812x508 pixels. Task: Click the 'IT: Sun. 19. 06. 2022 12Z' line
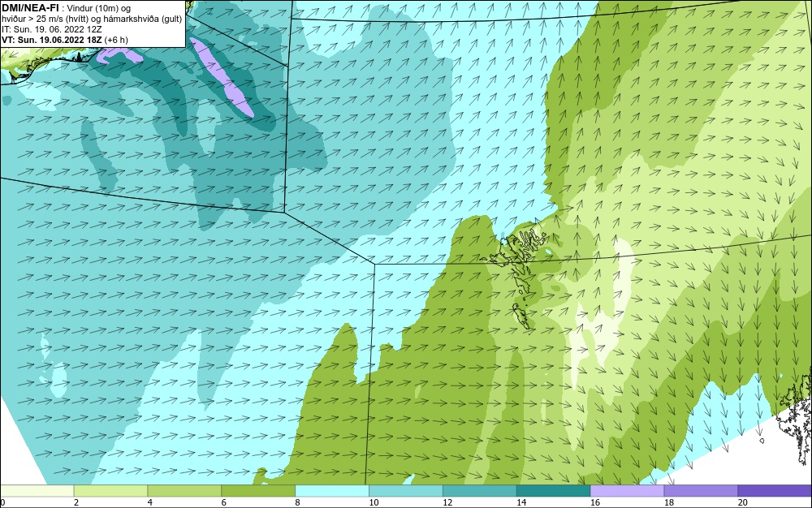point(51,29)
